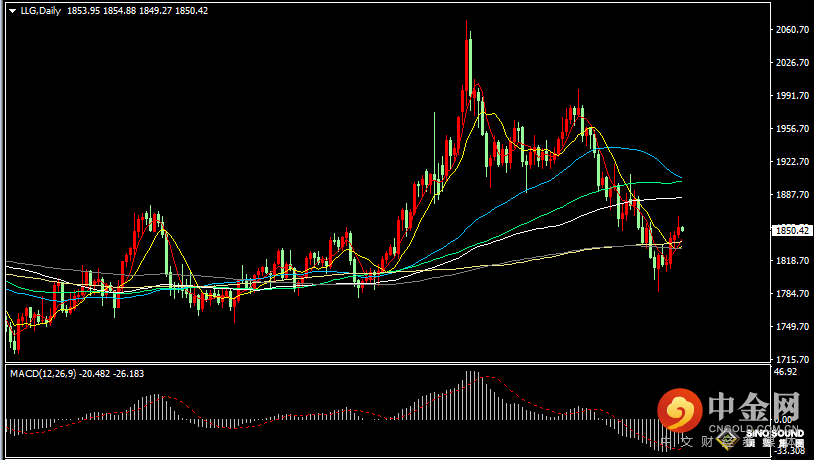Screen dimensions: 814x460
Task: Click the OHLC values 1853.95 1854.88 in the header
Action: (x=101, y=10)
